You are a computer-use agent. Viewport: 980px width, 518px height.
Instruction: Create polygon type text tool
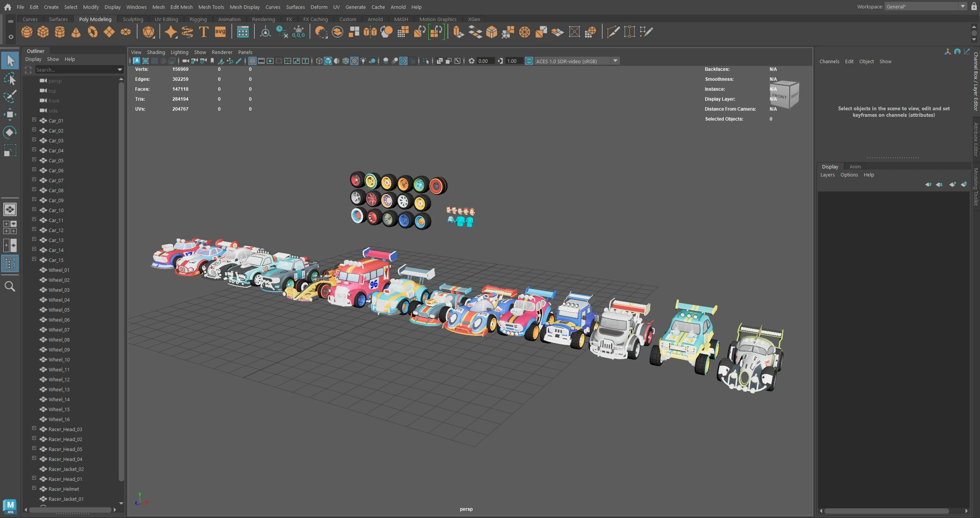point(204,32)
